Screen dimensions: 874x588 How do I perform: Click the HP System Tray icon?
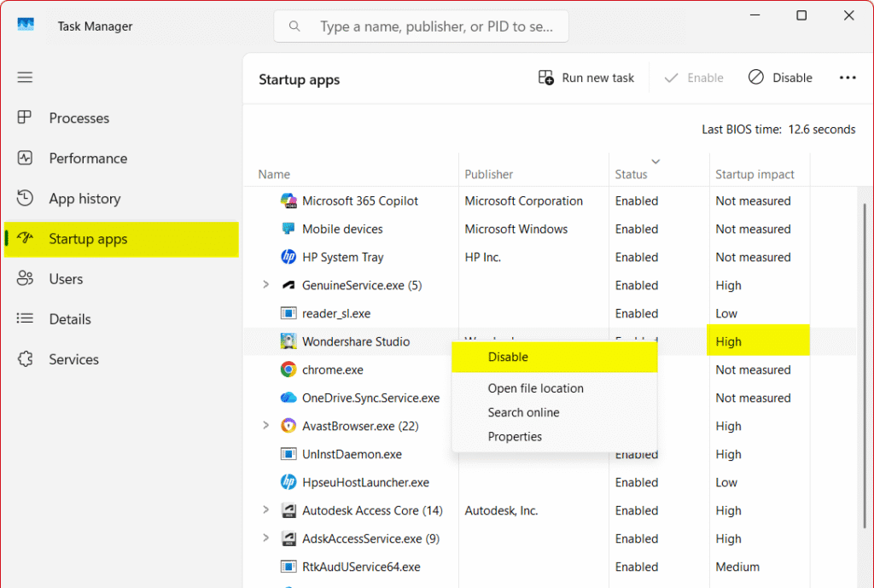click(288, 256)
